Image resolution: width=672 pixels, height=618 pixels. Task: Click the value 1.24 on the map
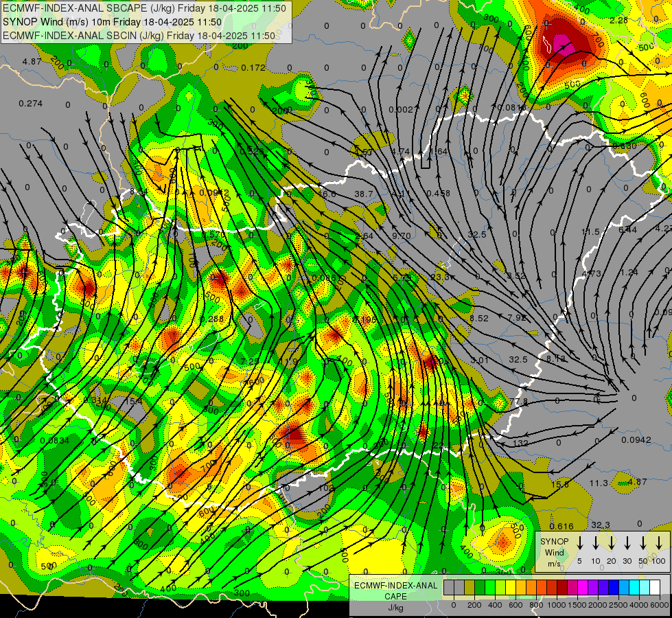(x=629, y=273)
